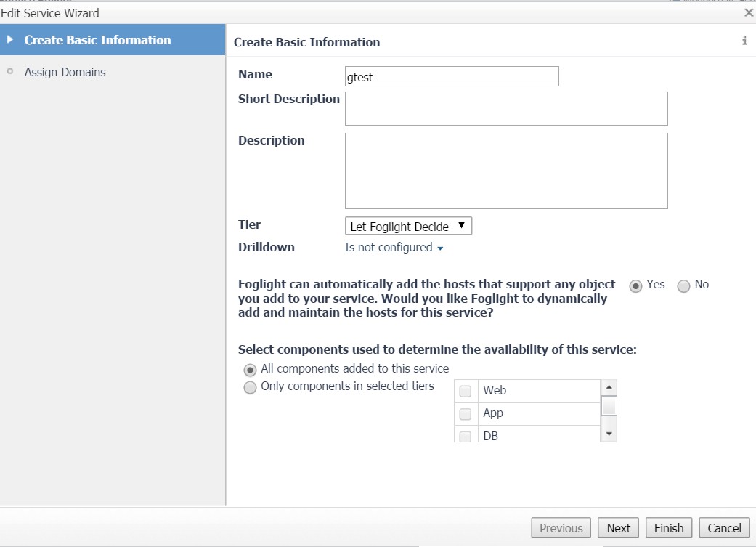Click the DB tier label
This screenshot has width=756, height=547.
pyautogui.click(x=490, y=436)
